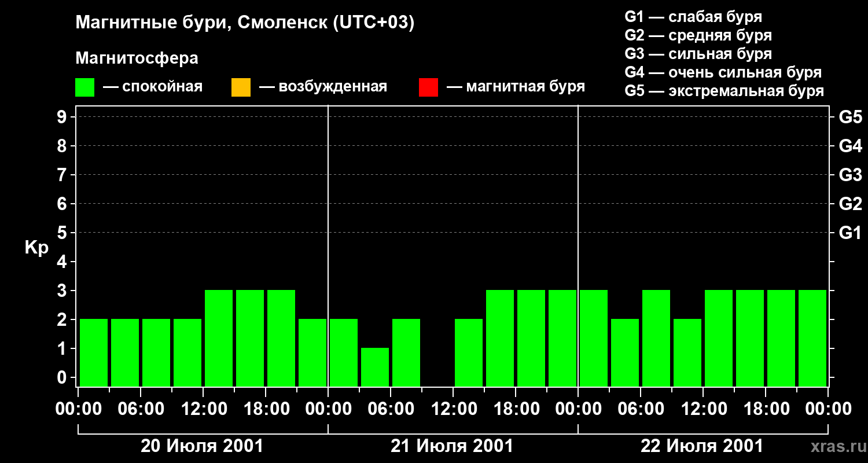This screenshot has width=868, height=463.
Task: Click the 00:00–03:00 bar on 20 July
Action: tap(94, 352)
